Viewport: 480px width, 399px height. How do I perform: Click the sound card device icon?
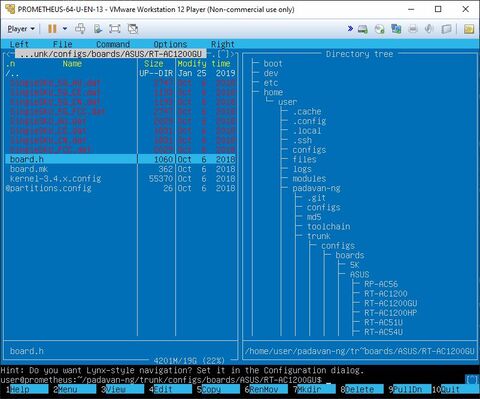[429, 29]
